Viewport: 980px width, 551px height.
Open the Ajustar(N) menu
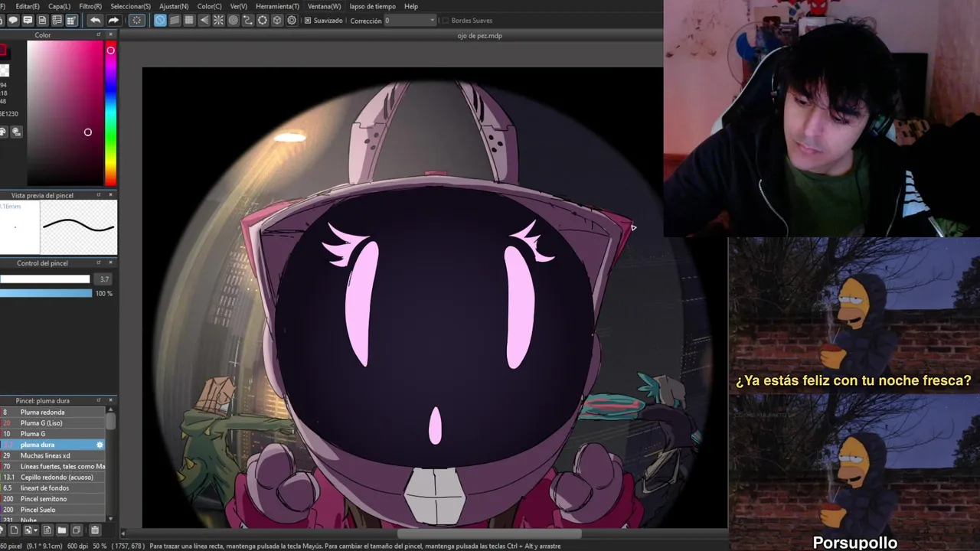(174, 6)
